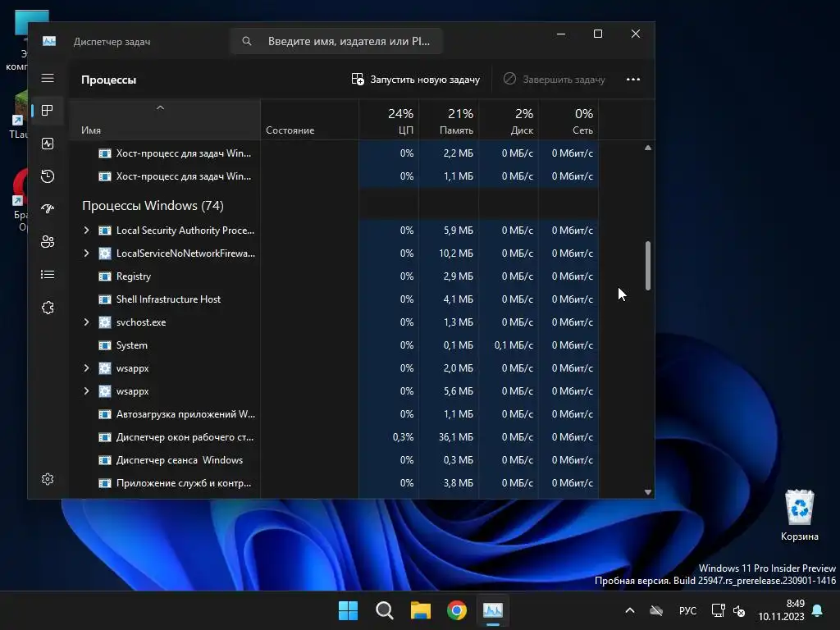Viewport: 840px width, 630px height.
Task: Open the Startup apps sidebar icon
Action: pos(48,209)
